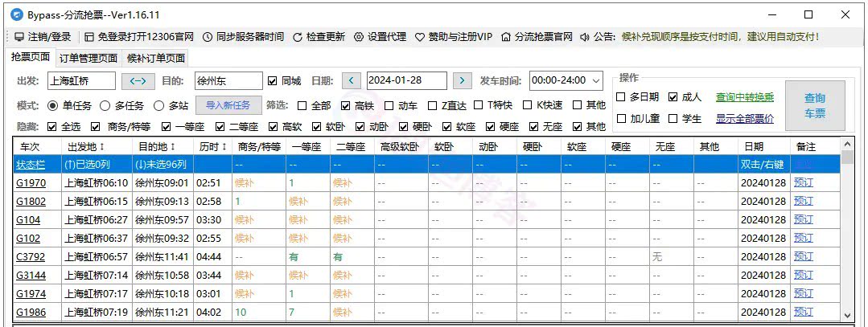Open the 显示全部票价 link
This screenshot has width=868, height=327.
pos(745,118)
